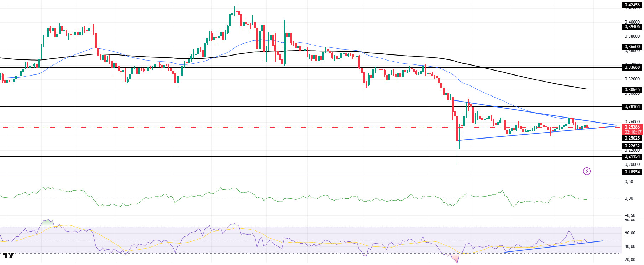This screenshot has height=265, width=644.
Task: Click the 0,22632 price level label
Action: (x=632, y=146)
